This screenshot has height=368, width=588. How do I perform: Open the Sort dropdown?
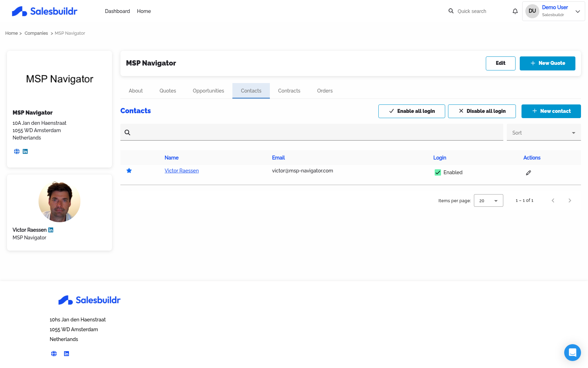(x=544, y=132)
